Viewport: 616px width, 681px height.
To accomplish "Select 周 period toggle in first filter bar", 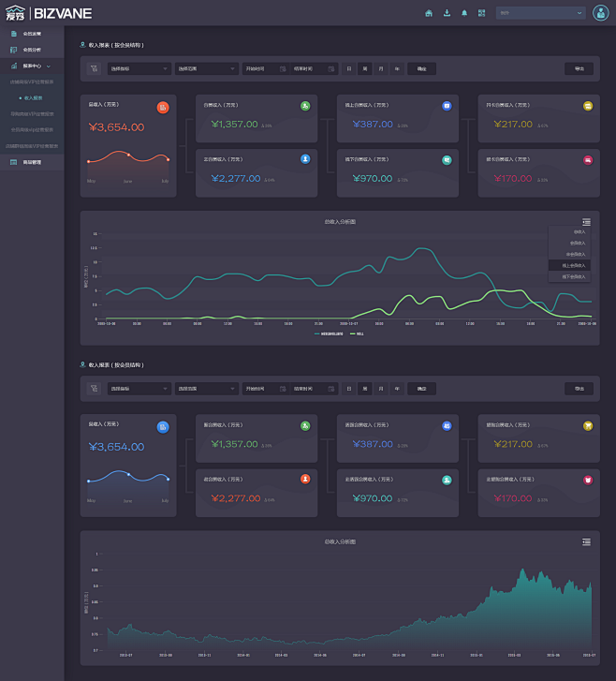I will pyautogui.click(x=365, y=68).
